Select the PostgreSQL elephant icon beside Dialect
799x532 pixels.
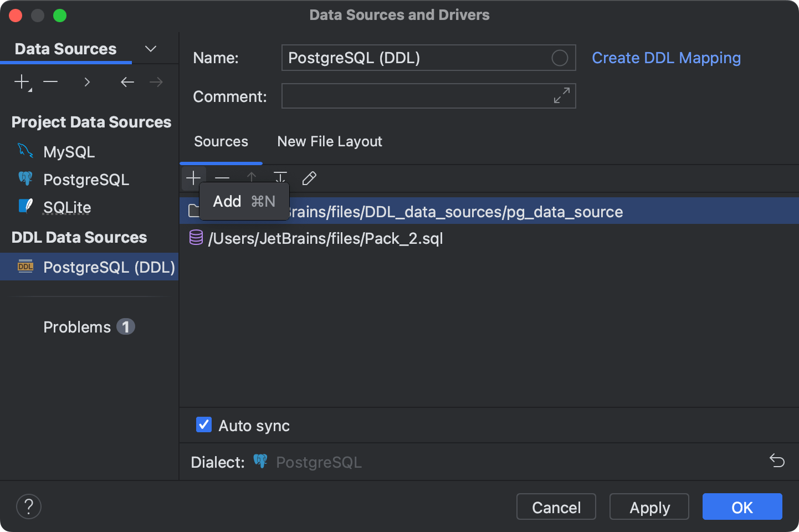260,461
